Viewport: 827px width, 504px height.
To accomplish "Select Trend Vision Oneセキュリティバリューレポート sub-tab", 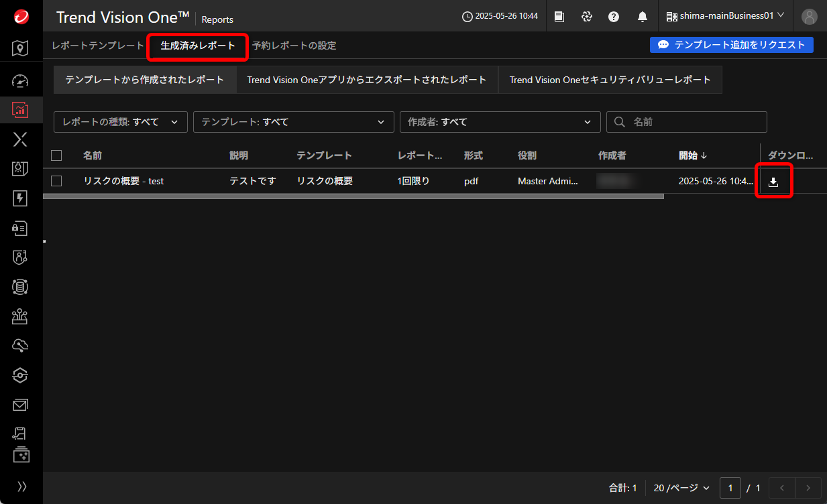I will click(x=610, y=80).
